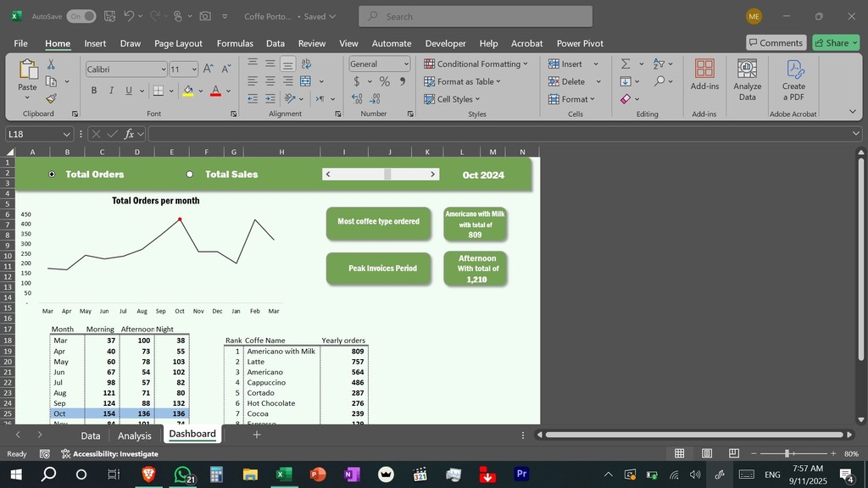Open the Analyze Data tool
The image size is (868, 488).
[x=747, y=80]
